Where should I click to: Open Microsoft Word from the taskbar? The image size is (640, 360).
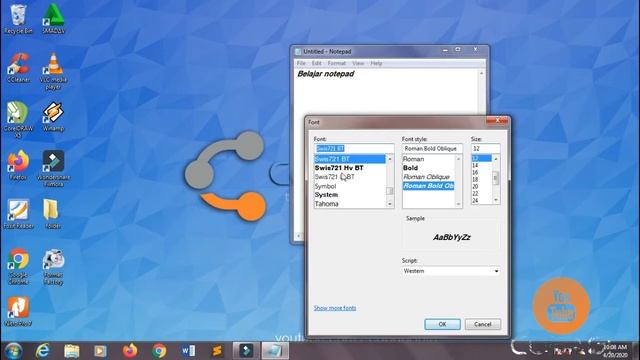tap(188, 351)
